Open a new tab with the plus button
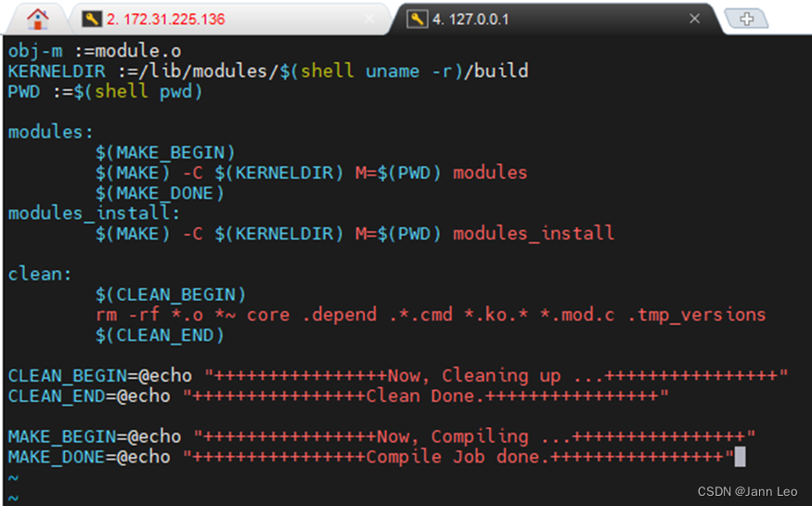 coord(746,19)
